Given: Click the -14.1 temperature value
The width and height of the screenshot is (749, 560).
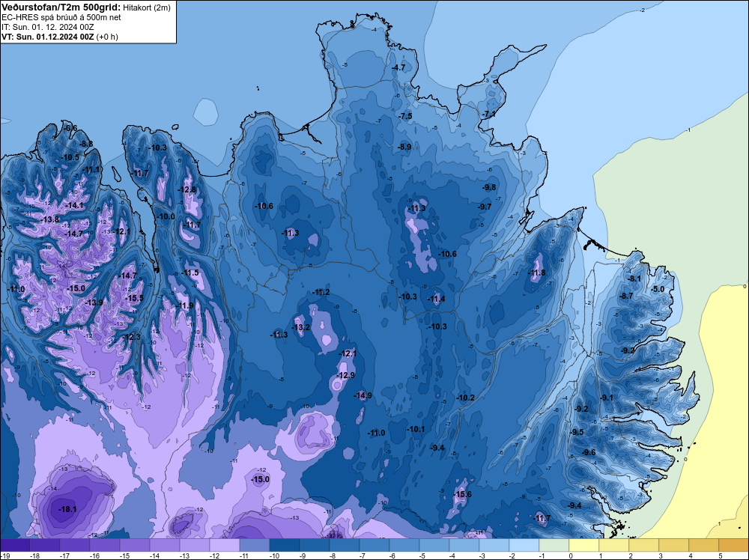Looking at the screenshot, I should click(74, 205).
